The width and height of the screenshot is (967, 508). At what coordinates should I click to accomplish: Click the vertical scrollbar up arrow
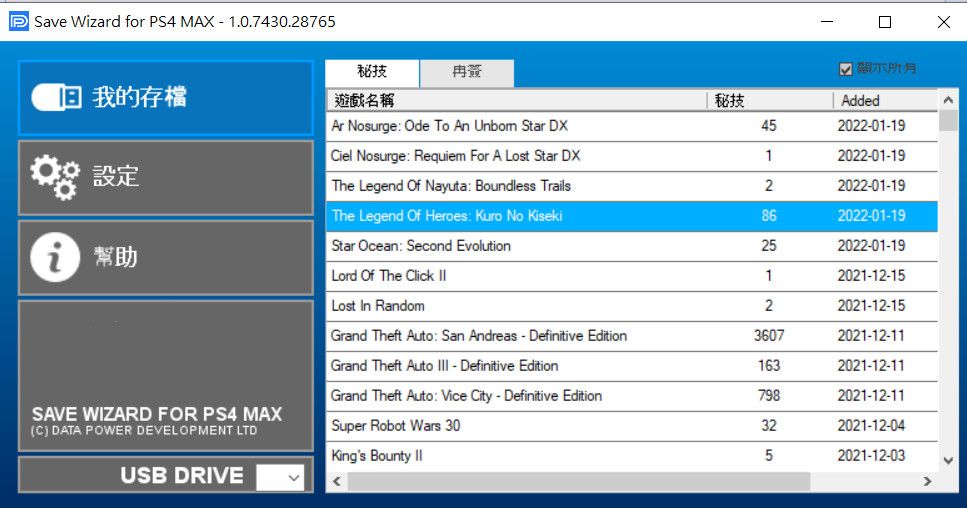point(948,100)
